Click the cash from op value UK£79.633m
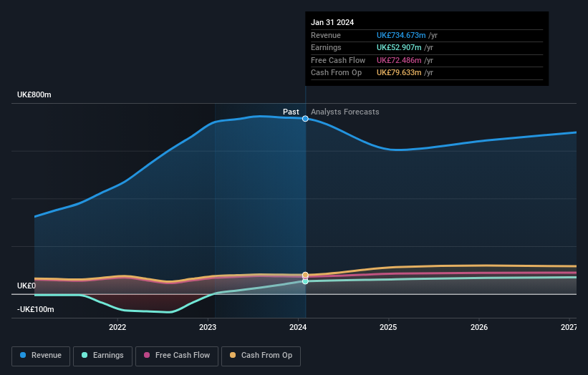 tap(399, 73)
